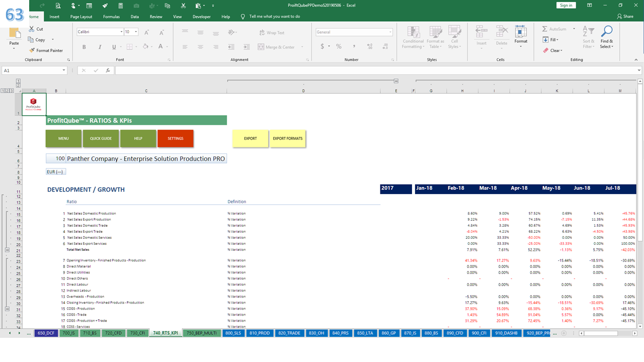Click the red SETTINGS button
644x362 pixels.
(175, 138)
